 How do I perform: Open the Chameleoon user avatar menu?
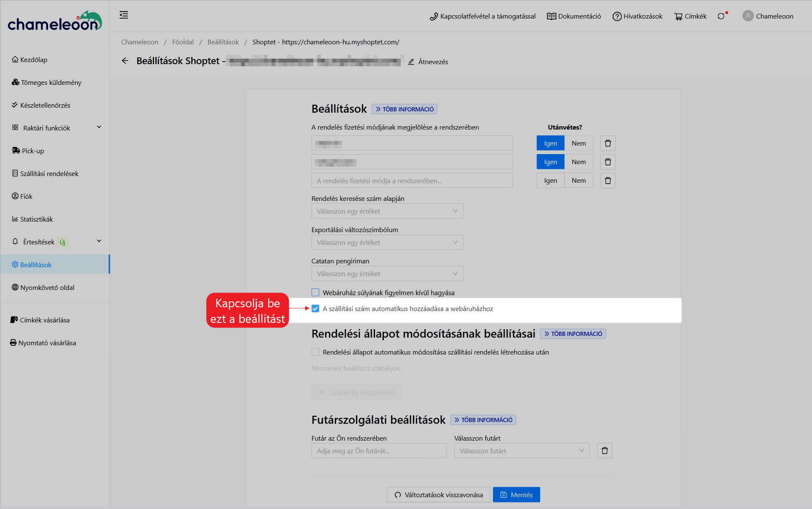coord(748,16)
